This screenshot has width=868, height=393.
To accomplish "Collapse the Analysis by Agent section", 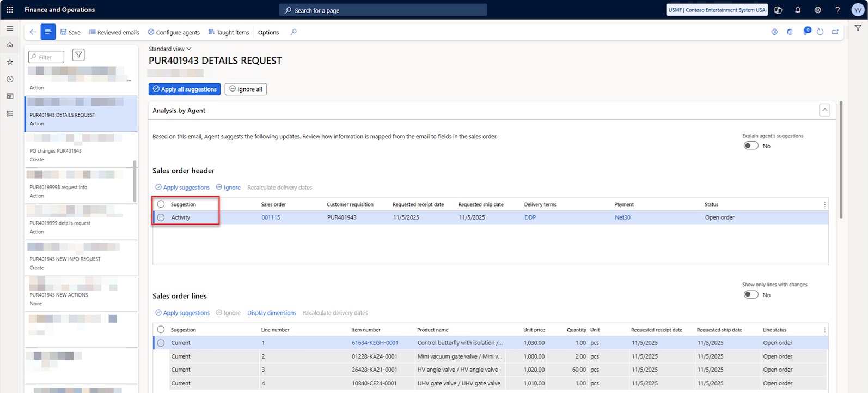I will (x=824, y=111).
